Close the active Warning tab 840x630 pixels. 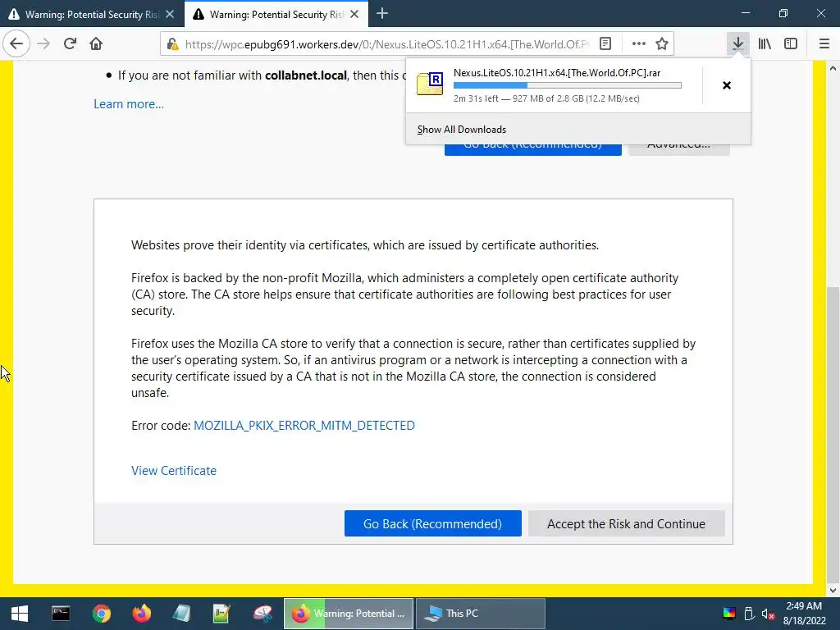(x=354, y=15)
